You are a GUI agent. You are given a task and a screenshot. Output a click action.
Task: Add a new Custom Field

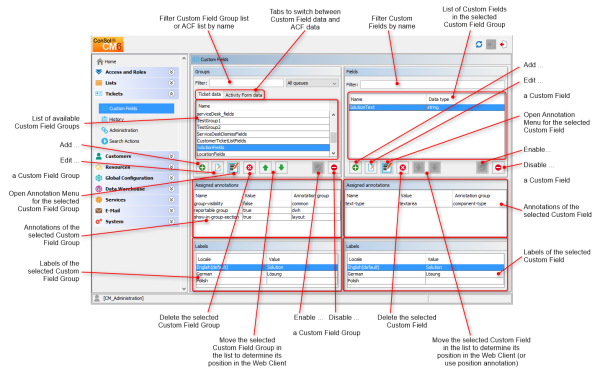(x=355, y=168)
